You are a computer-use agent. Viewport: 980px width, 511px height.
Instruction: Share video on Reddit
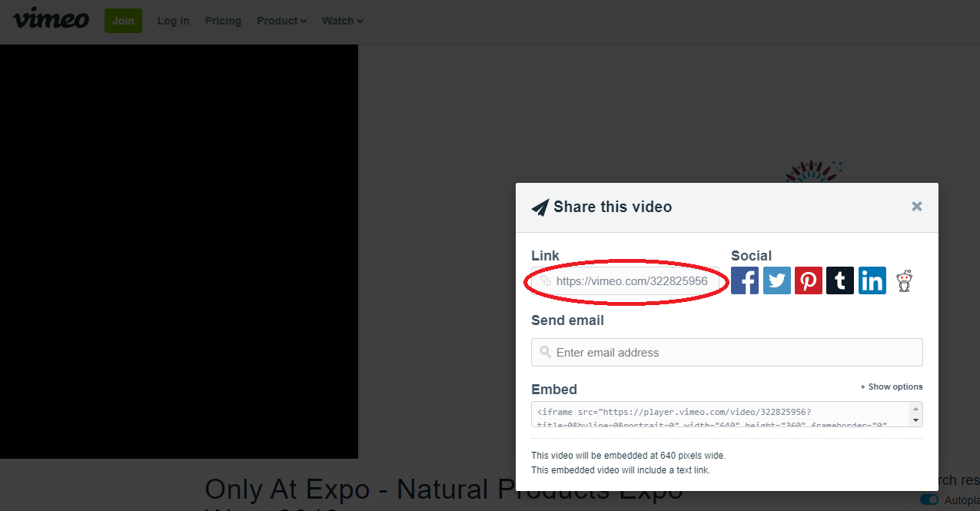coord(905,280)
